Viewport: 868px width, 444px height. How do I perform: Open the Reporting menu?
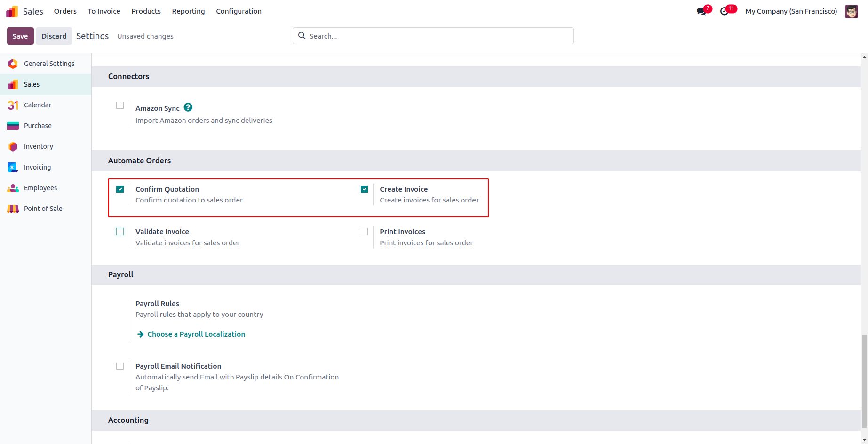click(188, 11)
